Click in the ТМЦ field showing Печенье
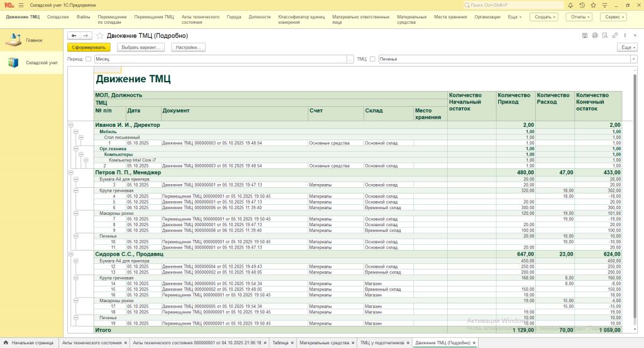The width and height of the screenshot is (644, 348). [x=504, y=59]
